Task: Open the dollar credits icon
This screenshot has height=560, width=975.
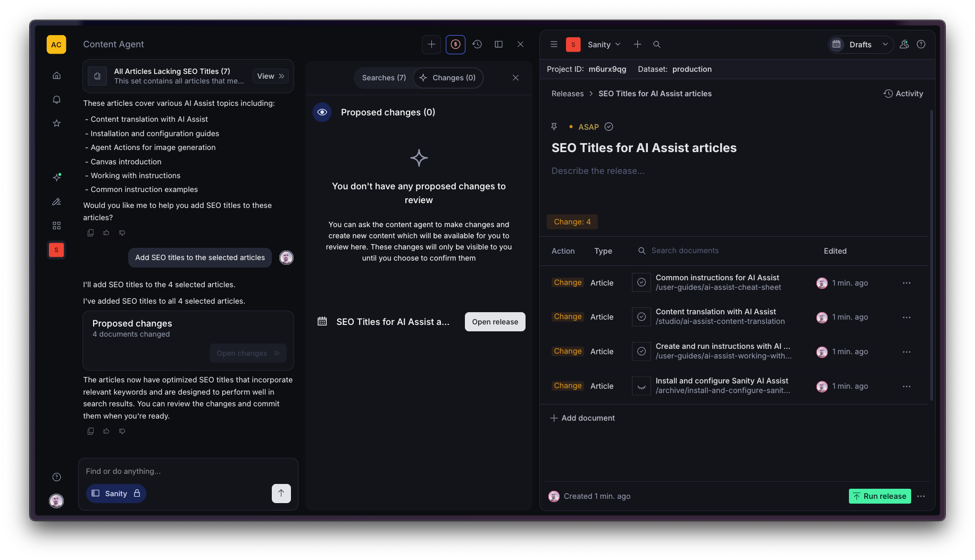Action: [455, 45]
